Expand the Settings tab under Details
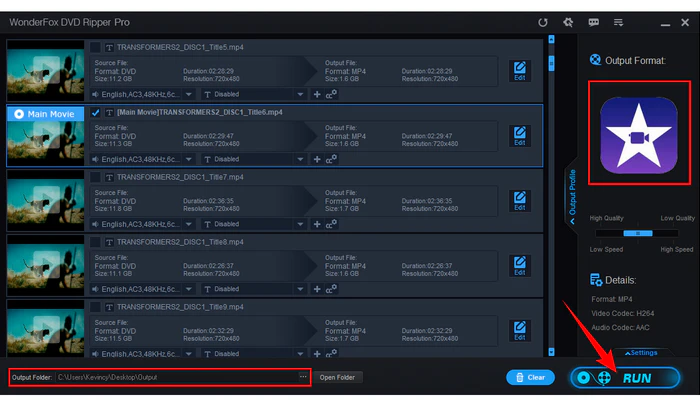The image size is (700, 407). coord(641,353)
